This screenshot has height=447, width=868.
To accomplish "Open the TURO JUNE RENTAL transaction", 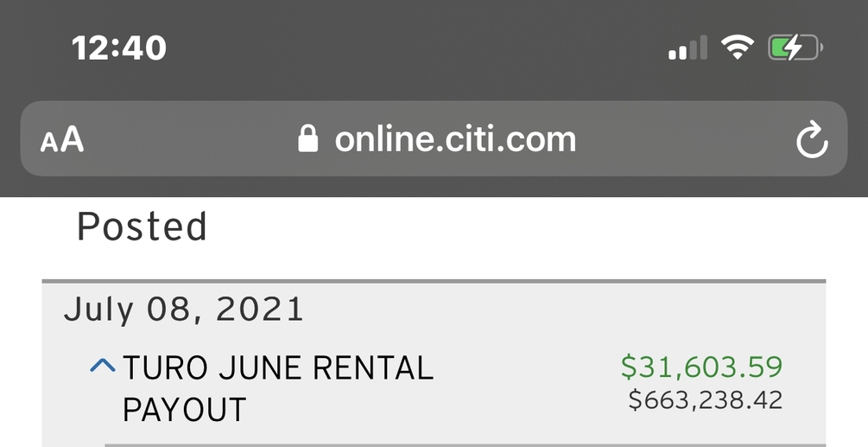I will [278, 368].
